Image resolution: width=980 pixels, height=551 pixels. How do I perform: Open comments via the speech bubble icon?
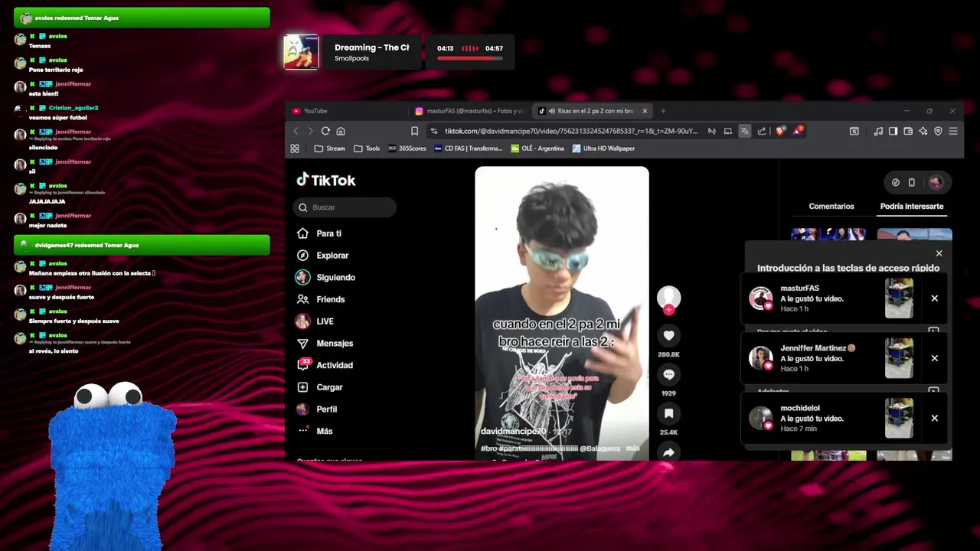[x=668, y=374]
